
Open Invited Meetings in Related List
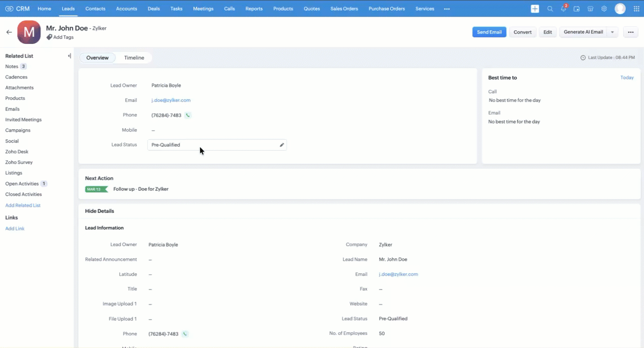coord(23,120)
